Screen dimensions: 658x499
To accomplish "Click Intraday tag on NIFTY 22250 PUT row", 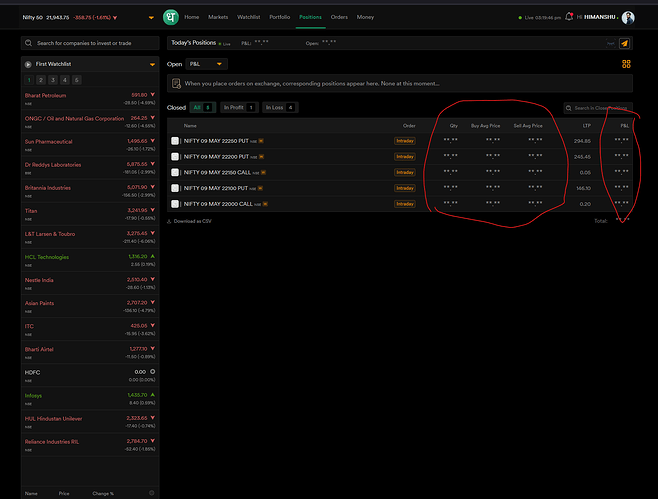I will point(405,141).
